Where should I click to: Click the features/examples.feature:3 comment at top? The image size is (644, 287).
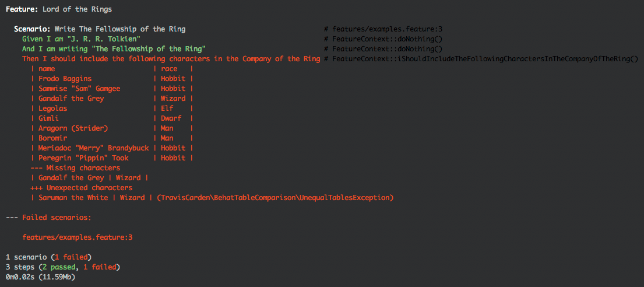click(x=383, y=29)
